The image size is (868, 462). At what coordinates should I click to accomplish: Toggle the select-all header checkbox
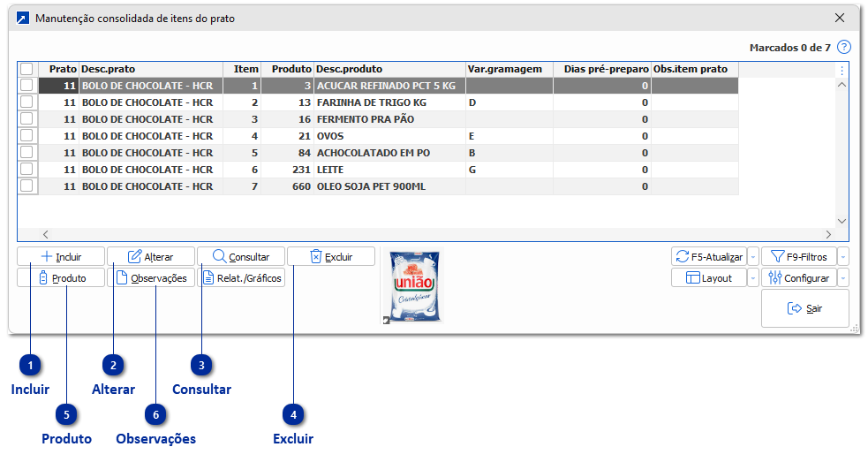click(x=26, y=69)
